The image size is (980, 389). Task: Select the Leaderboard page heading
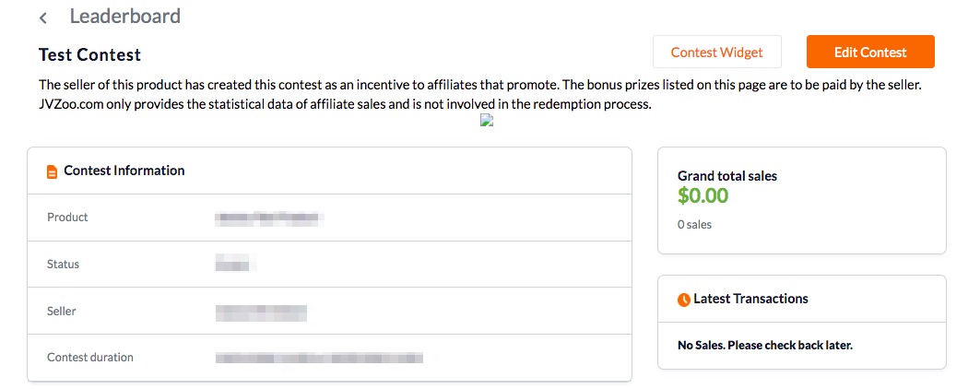point(125,16)
